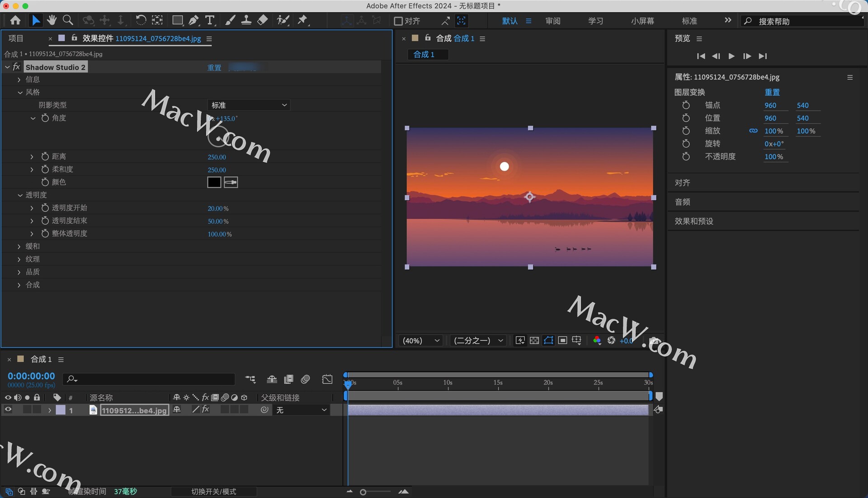Screen dimensions: 868x498
Task: Select the Brush tool
Action: [x=230, y=20]
